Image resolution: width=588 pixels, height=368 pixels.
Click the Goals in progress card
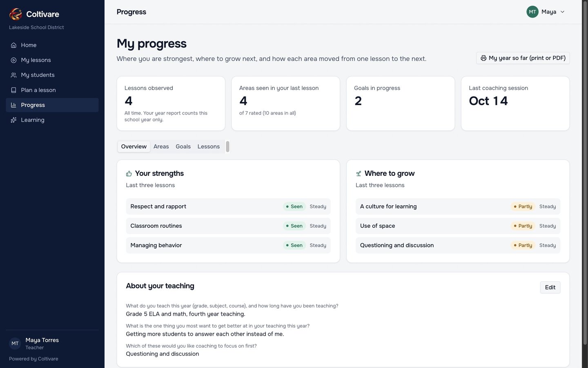[401, 103]
